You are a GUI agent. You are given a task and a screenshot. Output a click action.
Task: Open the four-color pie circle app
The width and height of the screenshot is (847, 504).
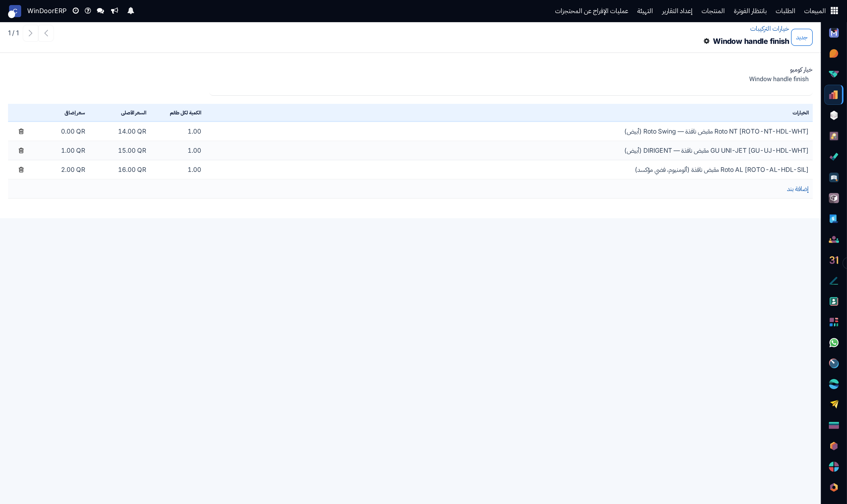(834, 467)
